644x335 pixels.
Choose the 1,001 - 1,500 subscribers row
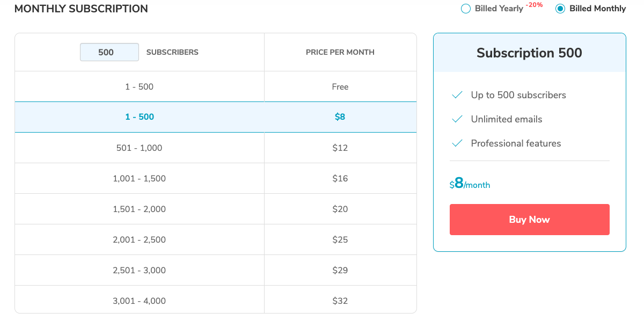click(140, 178)
